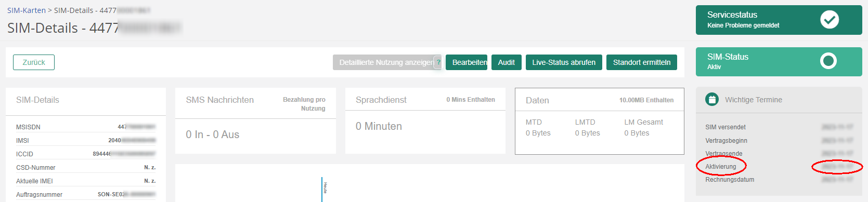Click Standort ermitteln button
The width and height of the screenshot is (868, 202).
click(642, 62)
